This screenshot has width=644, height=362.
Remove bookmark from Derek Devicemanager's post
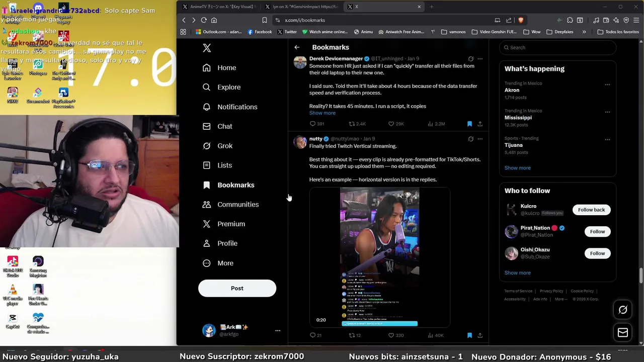(x=469, y=124)
